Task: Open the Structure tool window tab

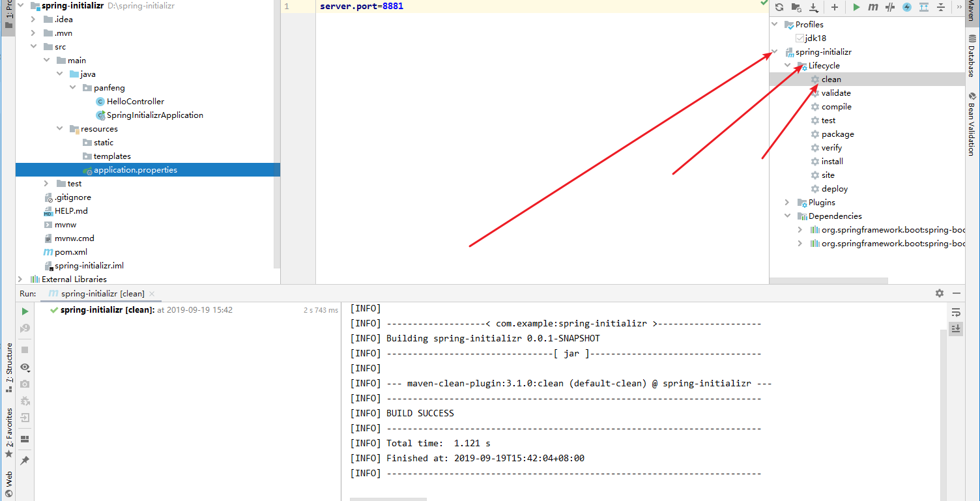Action: (x=9, y=367)
